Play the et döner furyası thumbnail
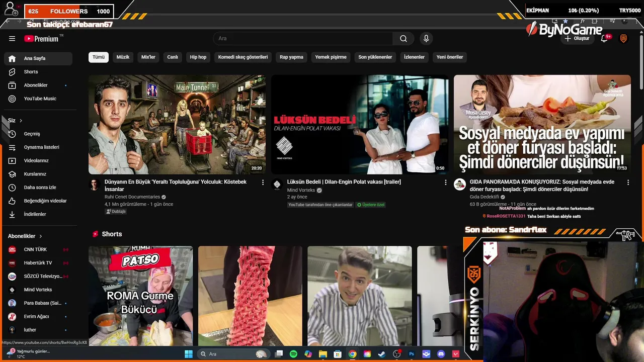This screenshot has height=362, width=644. 542,125
